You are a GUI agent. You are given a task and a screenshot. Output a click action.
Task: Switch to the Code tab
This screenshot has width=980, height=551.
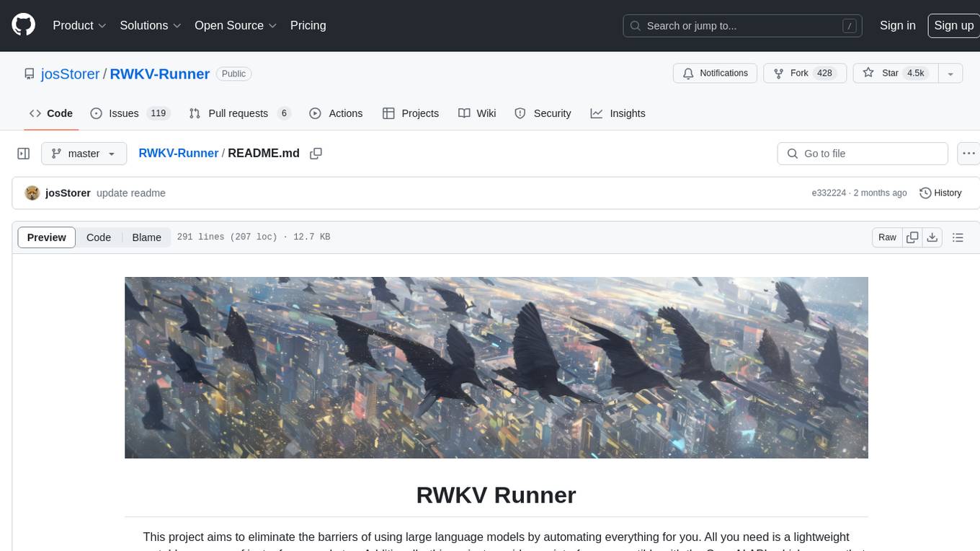[x=50, y=113]
